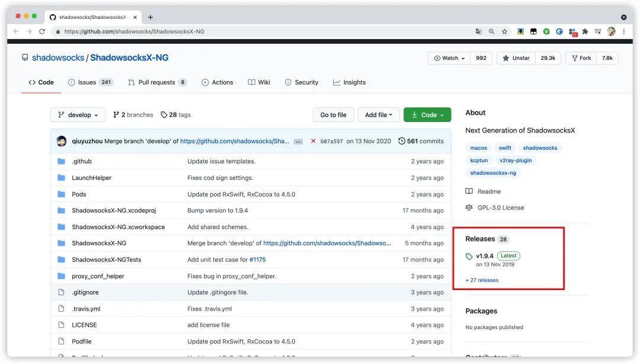The height and width of the screenshot is (364, 640).
Task: Click the translate page icon
Action: (478, 31)
